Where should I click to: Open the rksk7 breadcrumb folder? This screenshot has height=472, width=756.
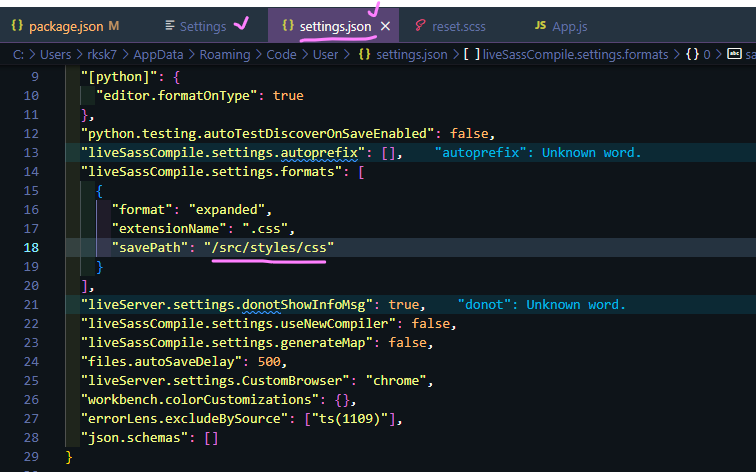pyautogui.click(x=102, y=54)
